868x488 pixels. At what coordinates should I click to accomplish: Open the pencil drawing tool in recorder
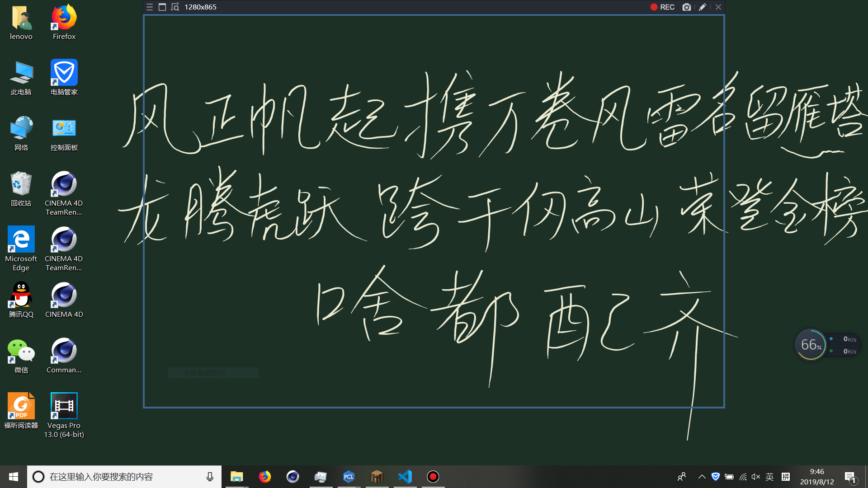[x=702, y=7]
